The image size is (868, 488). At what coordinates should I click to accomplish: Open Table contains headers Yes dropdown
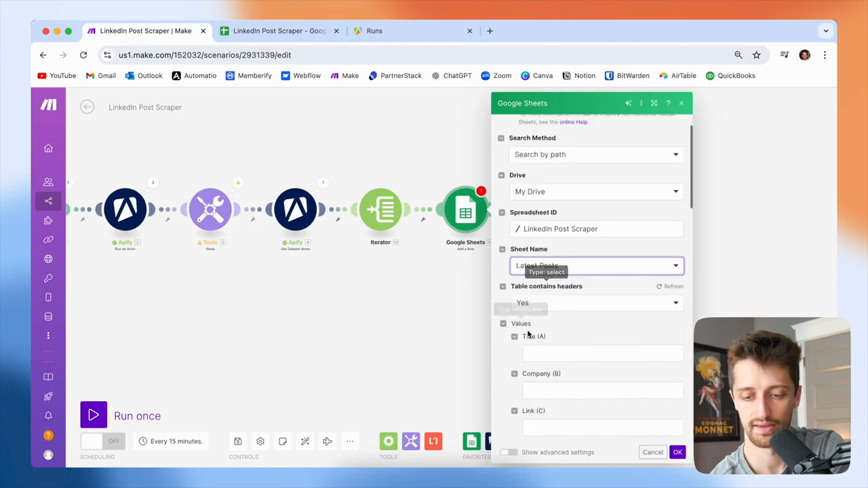597,303
